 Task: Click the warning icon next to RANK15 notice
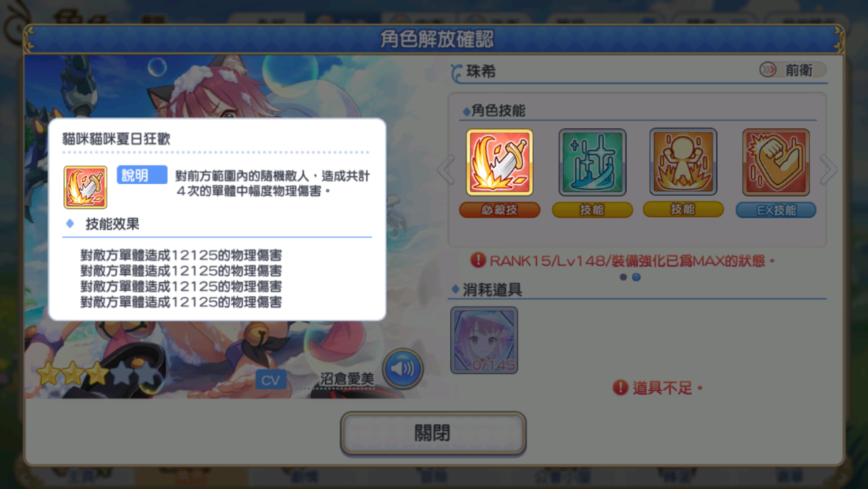478,260
